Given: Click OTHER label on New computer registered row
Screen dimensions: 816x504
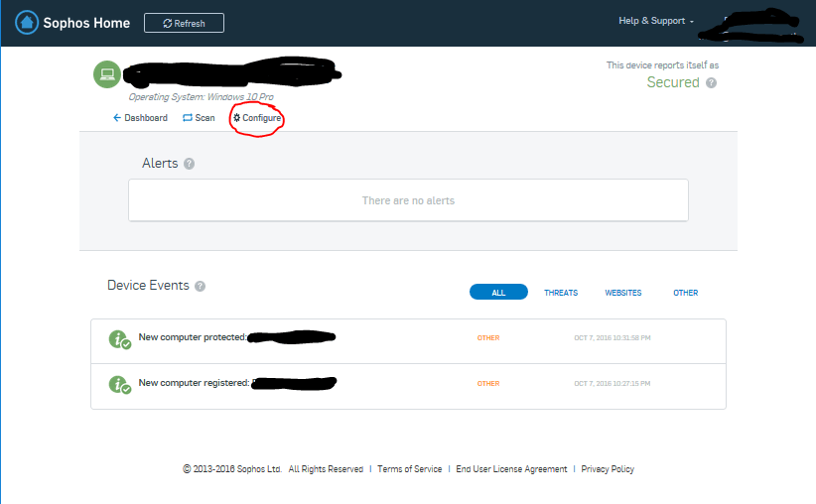Looking at the screenshot, I should (488, 384).
